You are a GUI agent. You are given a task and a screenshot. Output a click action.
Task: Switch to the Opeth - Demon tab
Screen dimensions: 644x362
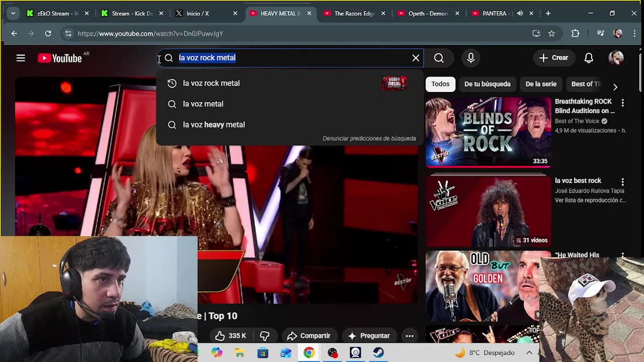pyautogui.click(x=428, y=14)
